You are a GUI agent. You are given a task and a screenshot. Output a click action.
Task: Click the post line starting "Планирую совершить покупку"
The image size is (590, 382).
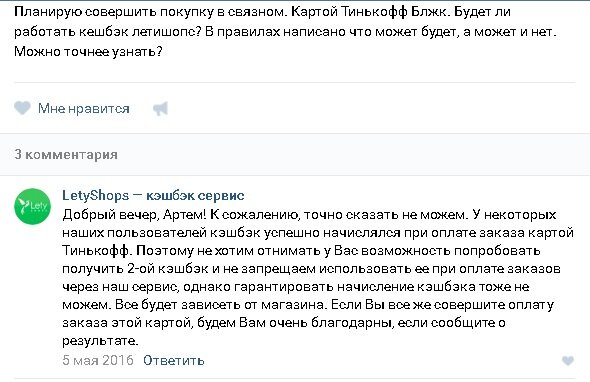(x=262, y=12)
